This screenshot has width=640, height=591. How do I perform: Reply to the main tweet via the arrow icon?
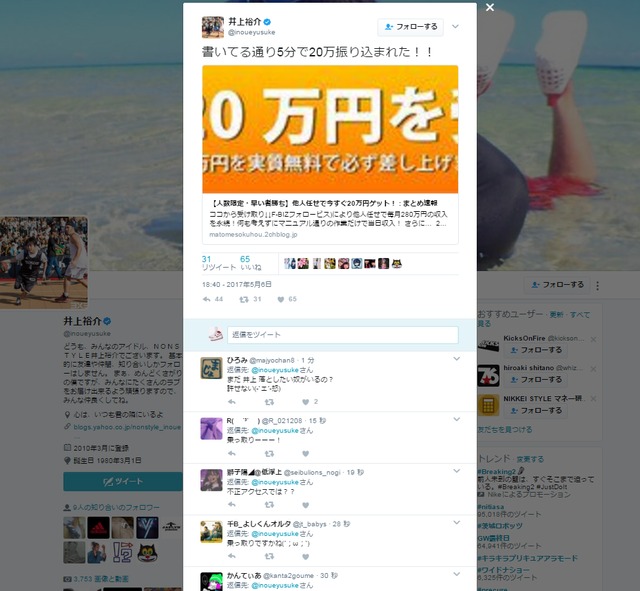click(x=207, y=299)
